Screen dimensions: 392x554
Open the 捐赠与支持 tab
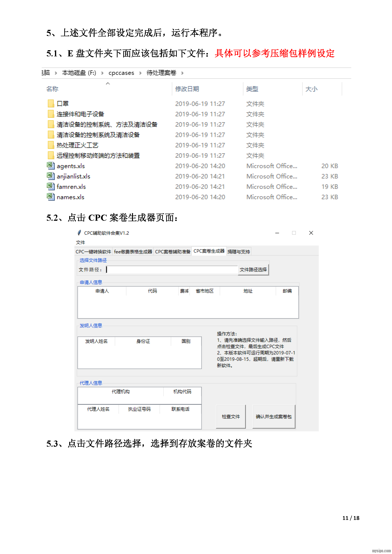[x=238, y=252]
